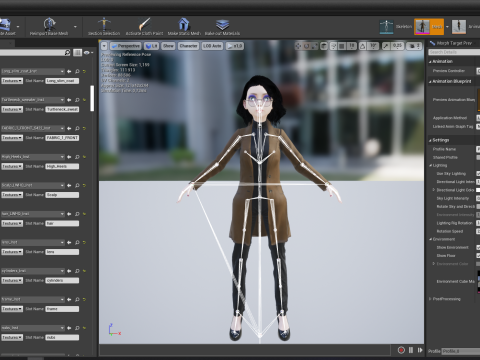Reset cylinders material to default
Screen dimensions: 480x360
tap(84, 271)
